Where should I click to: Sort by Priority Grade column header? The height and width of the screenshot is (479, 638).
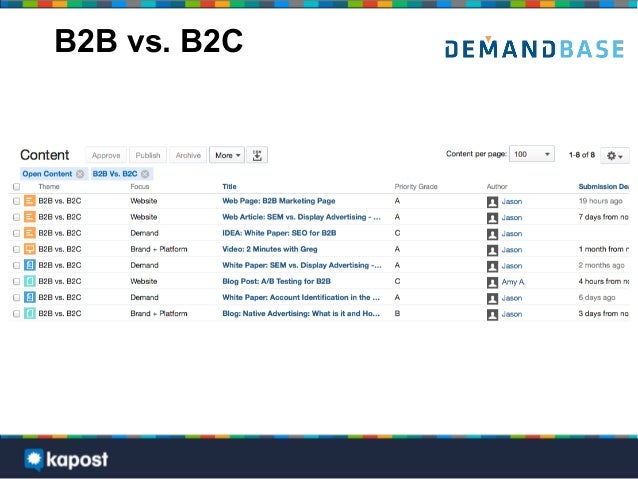[x=416, y=187]
